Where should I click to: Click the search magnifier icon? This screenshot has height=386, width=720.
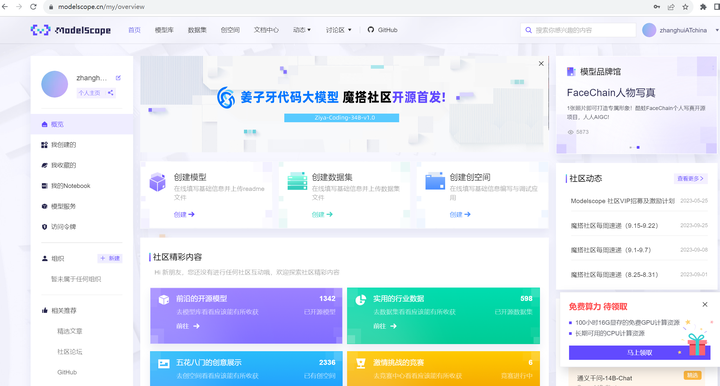(529, 30)
